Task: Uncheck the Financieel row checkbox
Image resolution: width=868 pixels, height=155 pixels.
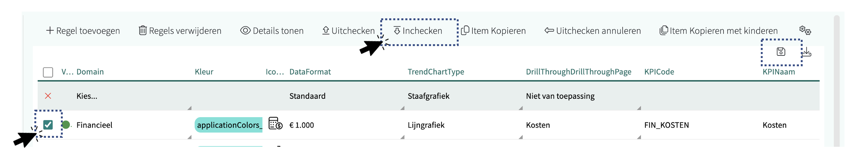Action: click(x=48, y=125)
